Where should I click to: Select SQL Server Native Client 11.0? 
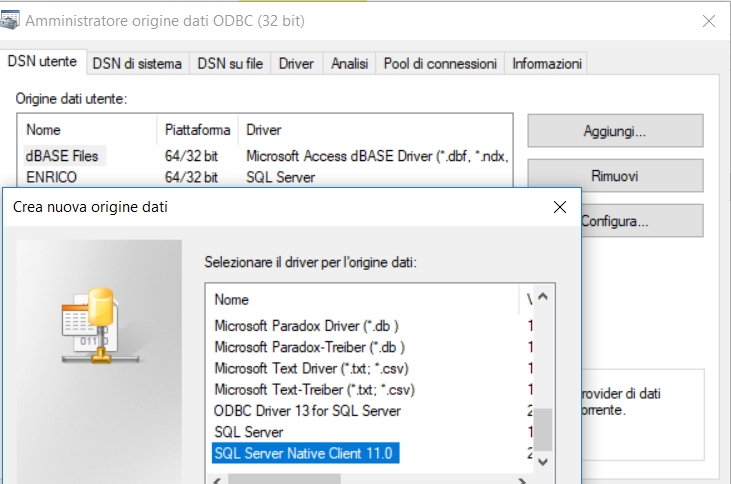[305, 453]
